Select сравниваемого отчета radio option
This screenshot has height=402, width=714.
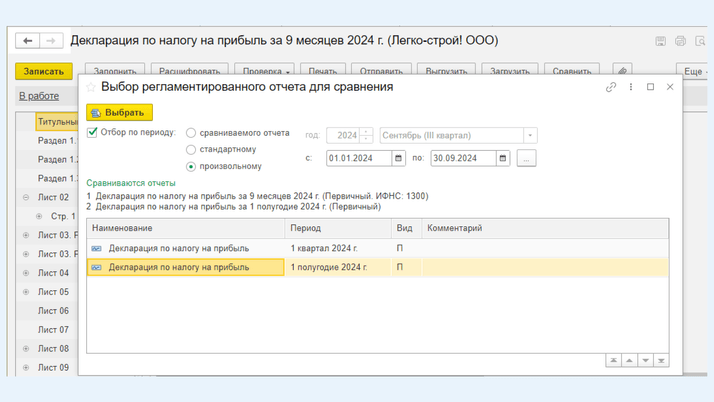(191, 133)
